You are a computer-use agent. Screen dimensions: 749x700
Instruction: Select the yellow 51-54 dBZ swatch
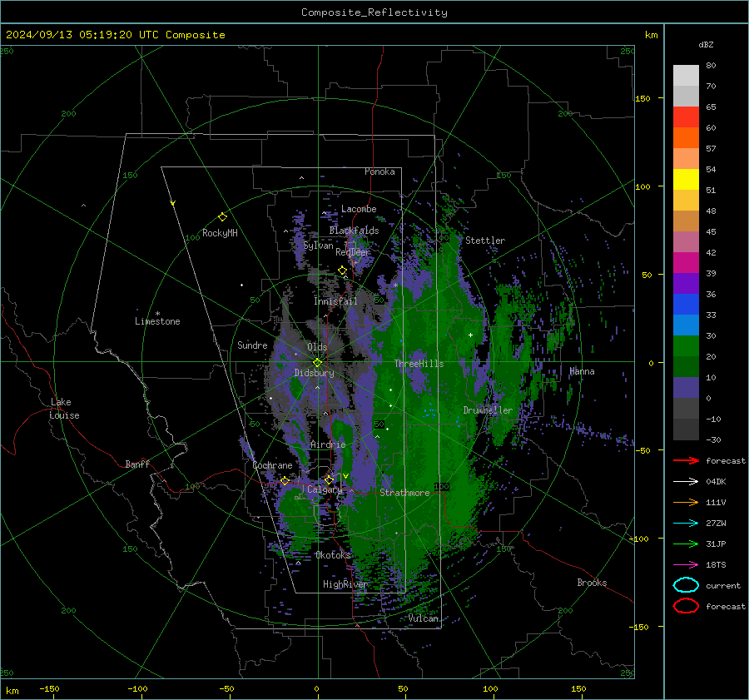pos(686,179)
